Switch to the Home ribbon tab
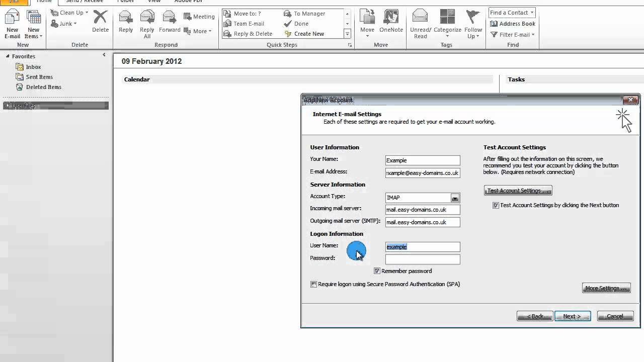The width and height of the screenshot is (644, 362). click(44, 2)
